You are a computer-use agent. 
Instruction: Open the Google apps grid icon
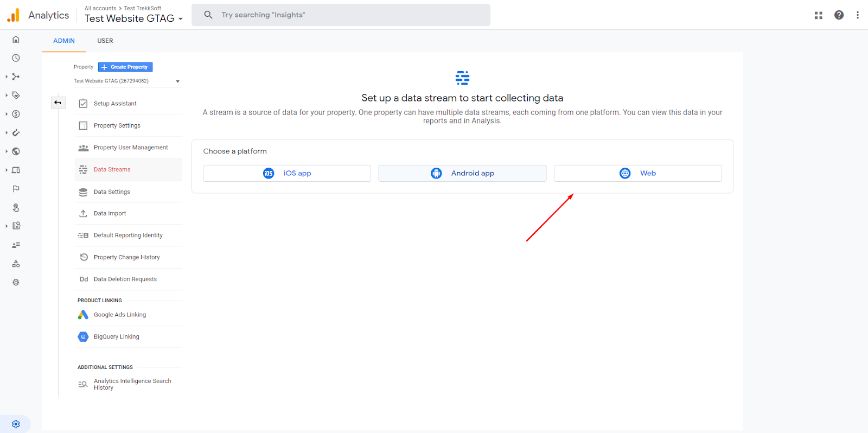(x=818, y=15)
